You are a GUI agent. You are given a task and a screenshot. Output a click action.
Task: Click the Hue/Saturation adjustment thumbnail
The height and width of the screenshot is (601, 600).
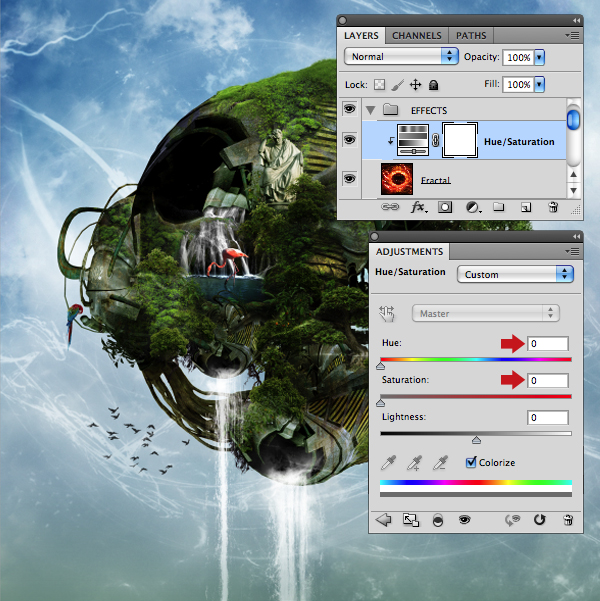413,140
